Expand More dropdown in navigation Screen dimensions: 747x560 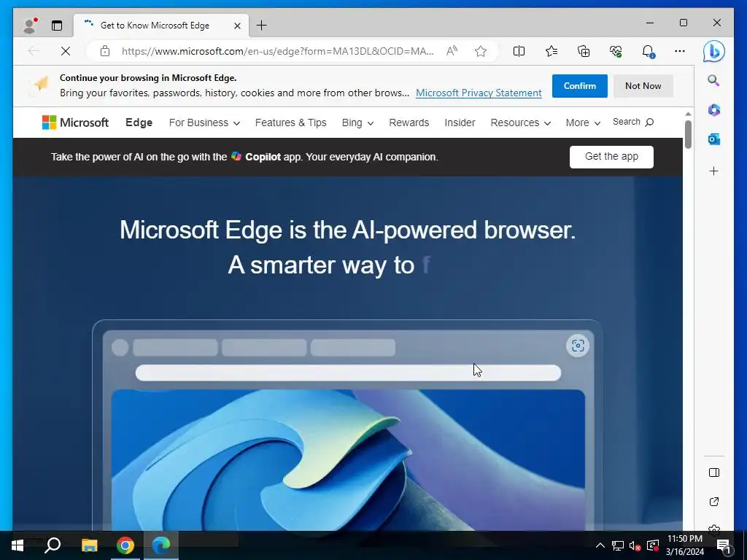tap(583, 122)
